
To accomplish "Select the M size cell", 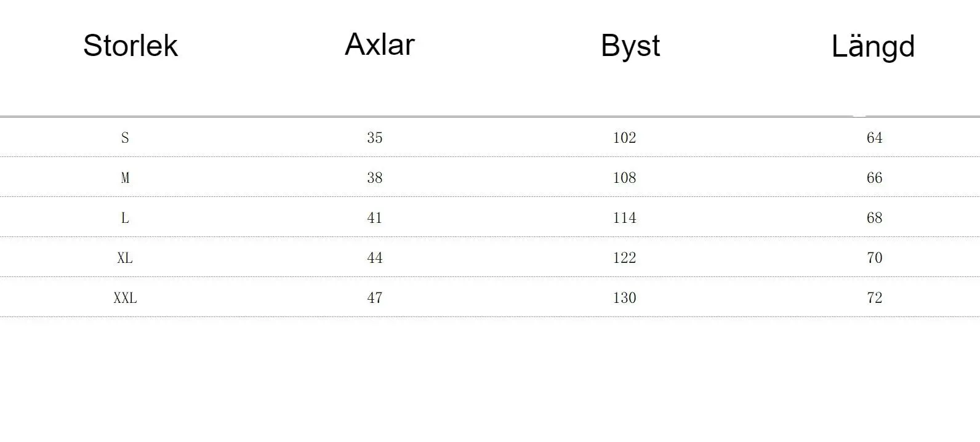I will click(x=125, y=178).
